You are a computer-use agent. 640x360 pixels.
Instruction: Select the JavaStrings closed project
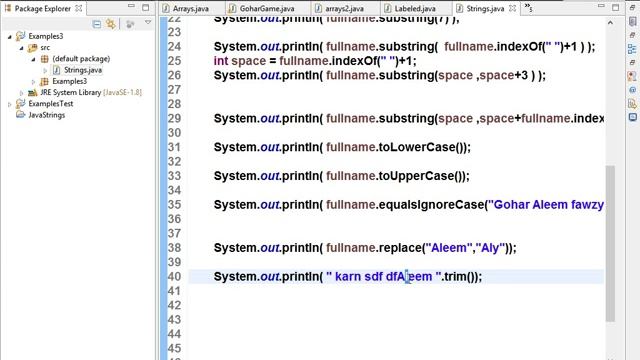(x=47, y=115)
